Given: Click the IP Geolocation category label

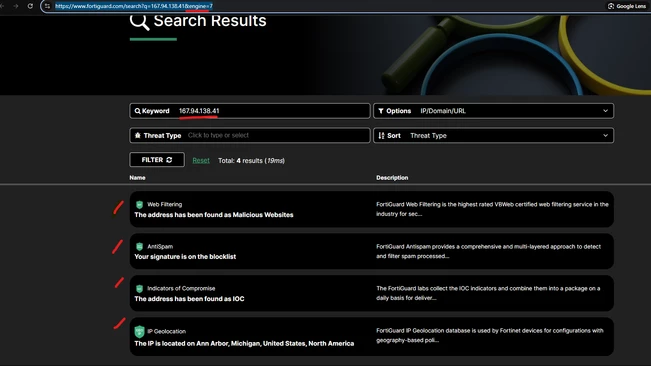Looking at the screenshot, I should click(166, 331).
